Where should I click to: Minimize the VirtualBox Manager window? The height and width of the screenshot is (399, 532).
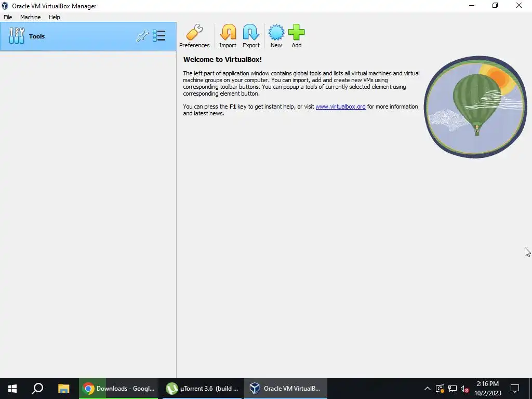pyautogui.click(x=472, y=5)
